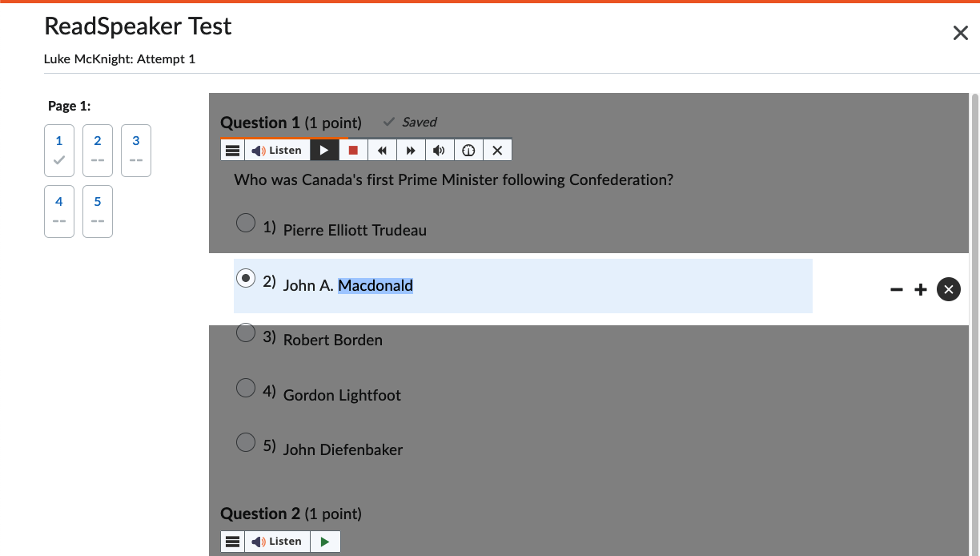The height and width of the screenshot is (556, 980).
Task: Choose Gordon Lightfoot as the answer
Action: click(x=246, y=388)
